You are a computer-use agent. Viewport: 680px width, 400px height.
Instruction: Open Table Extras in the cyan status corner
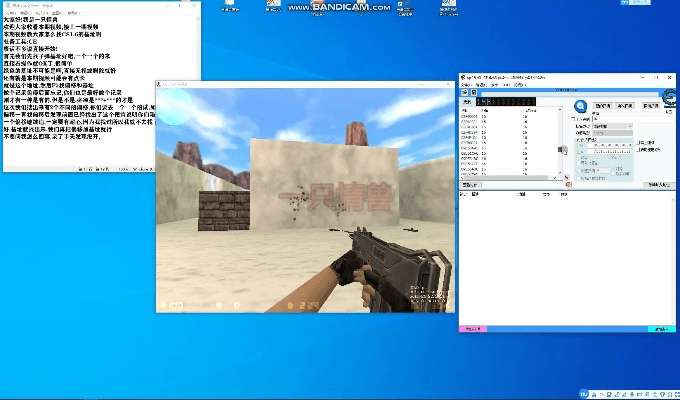(661, 329)
